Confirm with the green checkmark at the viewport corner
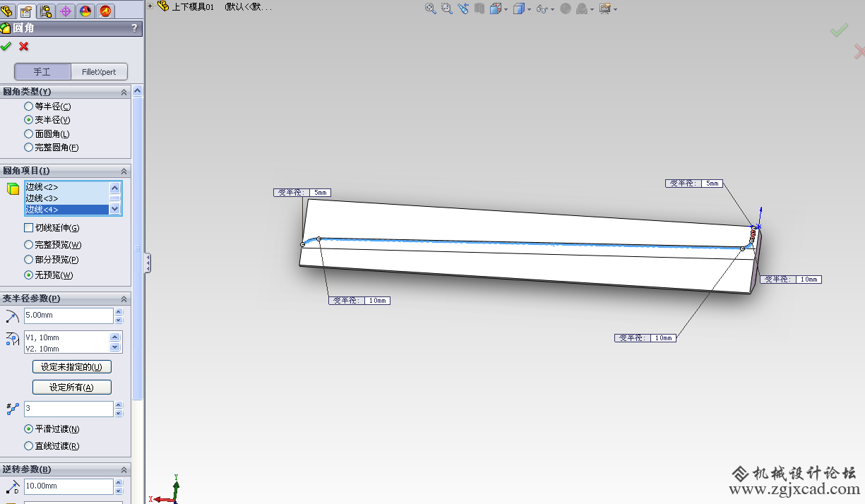This screenshot has height=504, width=865. [839, 30]
